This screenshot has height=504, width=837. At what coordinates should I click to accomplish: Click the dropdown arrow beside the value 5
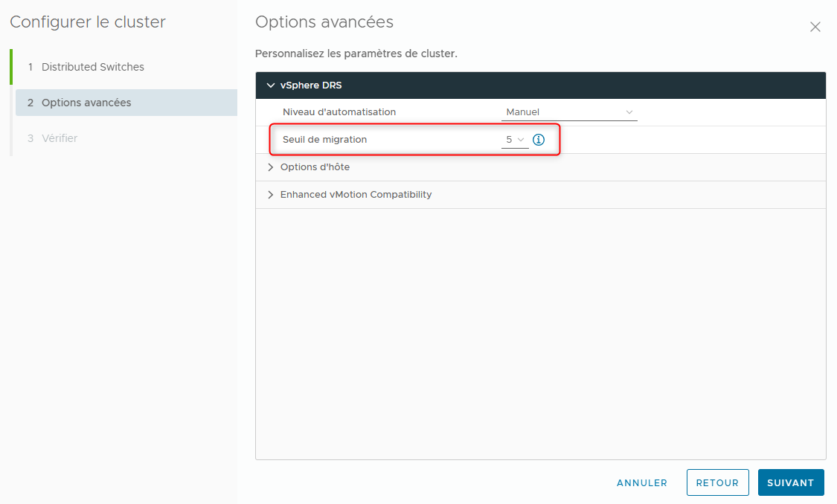(521, 139)
